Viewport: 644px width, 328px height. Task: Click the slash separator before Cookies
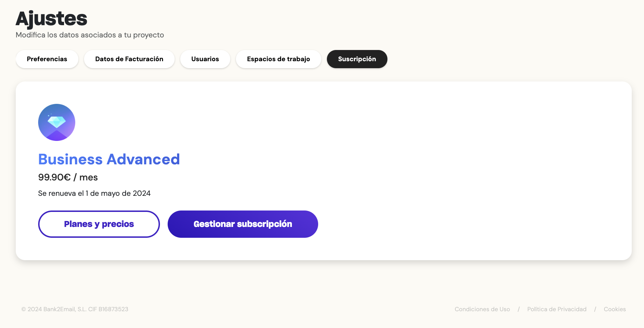tap(595, 309)
